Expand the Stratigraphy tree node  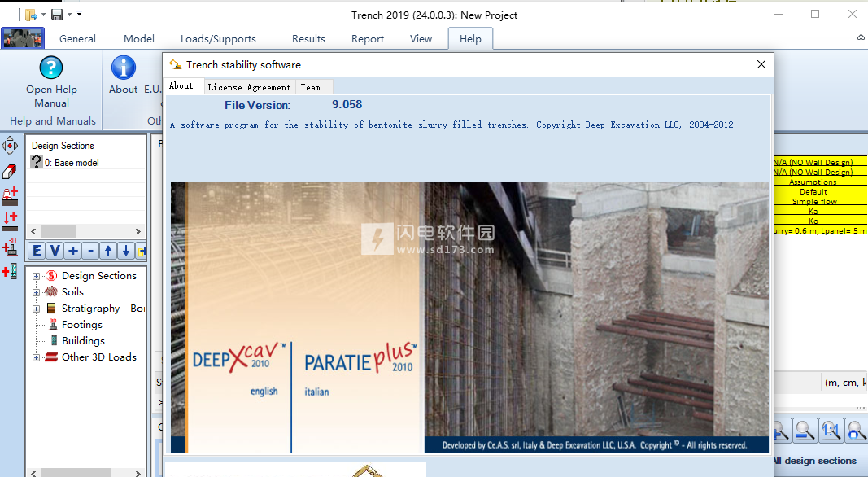(x=36, y=309)
